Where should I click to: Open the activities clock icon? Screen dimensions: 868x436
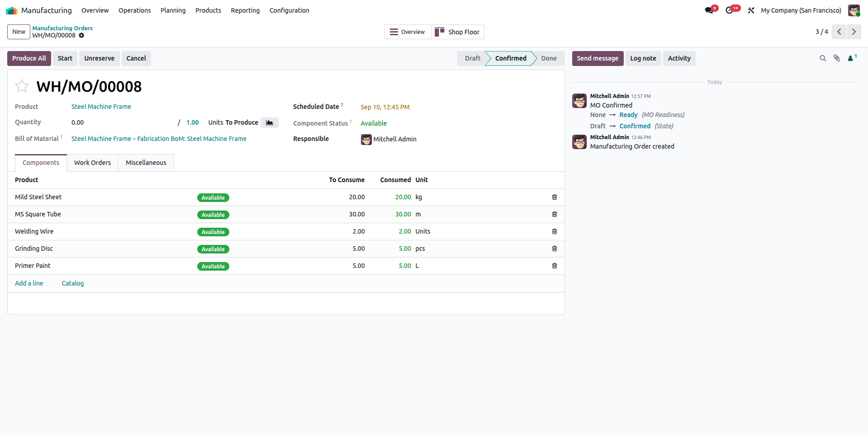(729, 10)
